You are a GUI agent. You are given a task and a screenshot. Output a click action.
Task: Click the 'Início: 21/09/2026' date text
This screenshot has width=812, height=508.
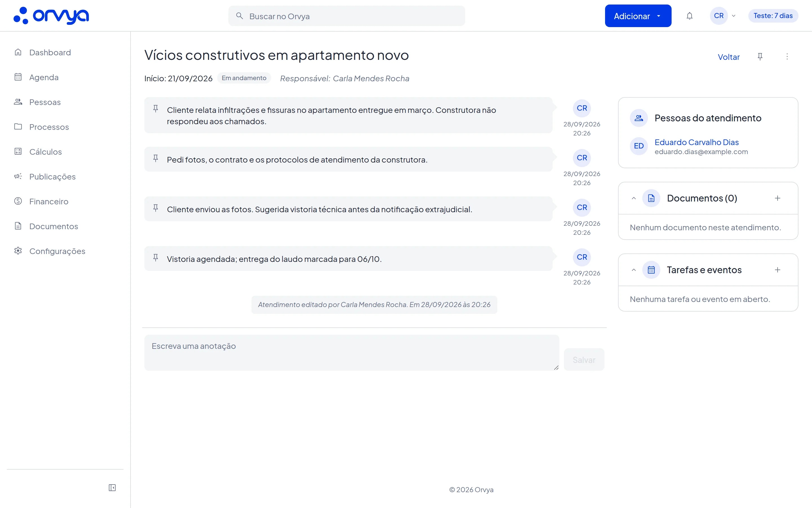pos(178,79)
